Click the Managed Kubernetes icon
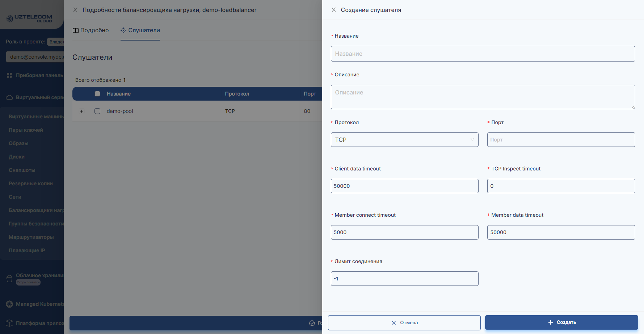 tap(9, 304)
